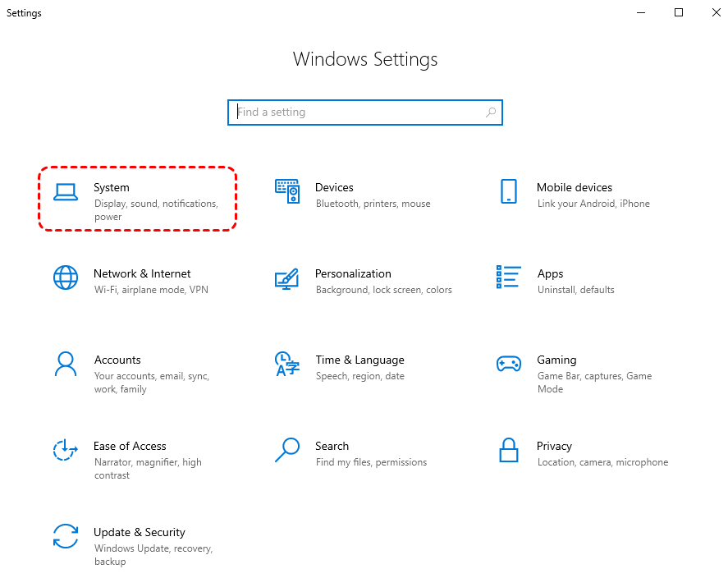This screenshot has height=578, width=728.
Task: Click the Network & Internet globe icon
Action: coord(66,278)
